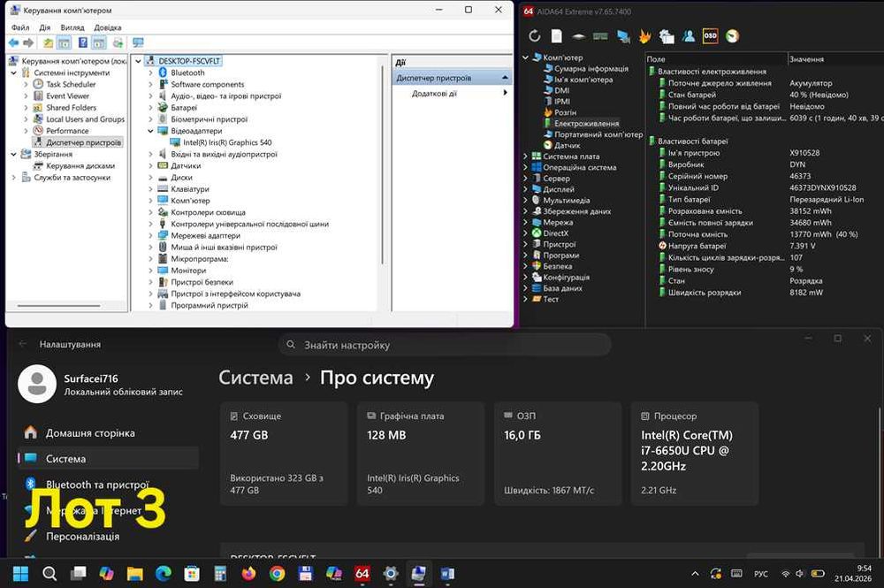This screenshot has width=884, height=588.
Task: Click РУС language indicator in tray
Action: click(x=760, y=574)
